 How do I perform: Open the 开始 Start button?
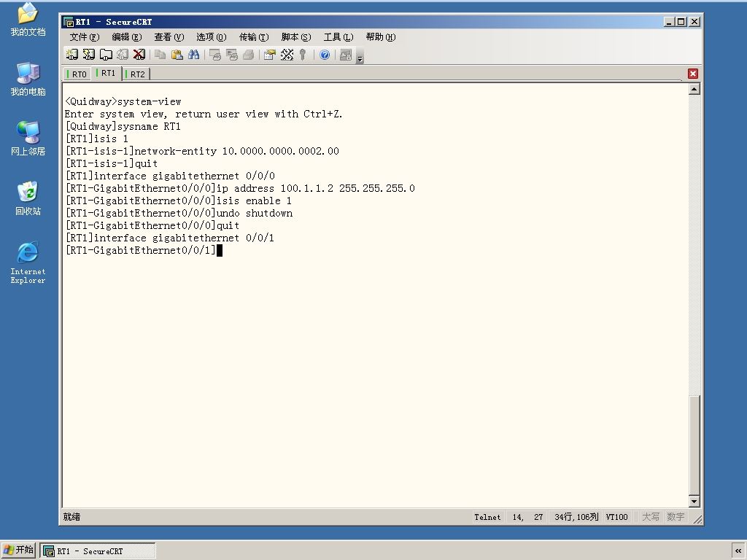point(18,551)
